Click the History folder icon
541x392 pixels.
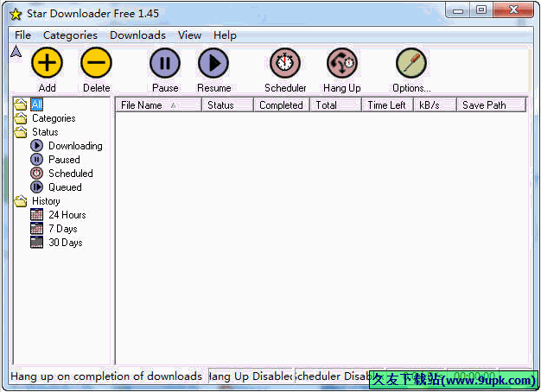[x=21, y=200]
